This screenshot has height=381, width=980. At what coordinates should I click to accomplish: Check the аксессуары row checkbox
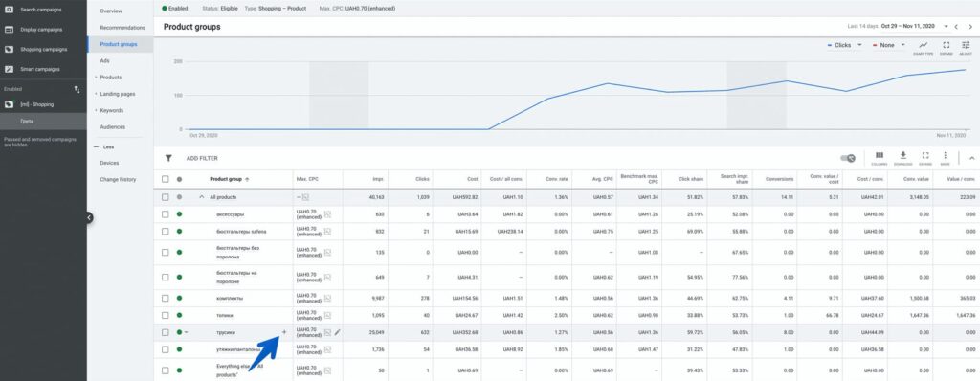click(x=165, y=214)
